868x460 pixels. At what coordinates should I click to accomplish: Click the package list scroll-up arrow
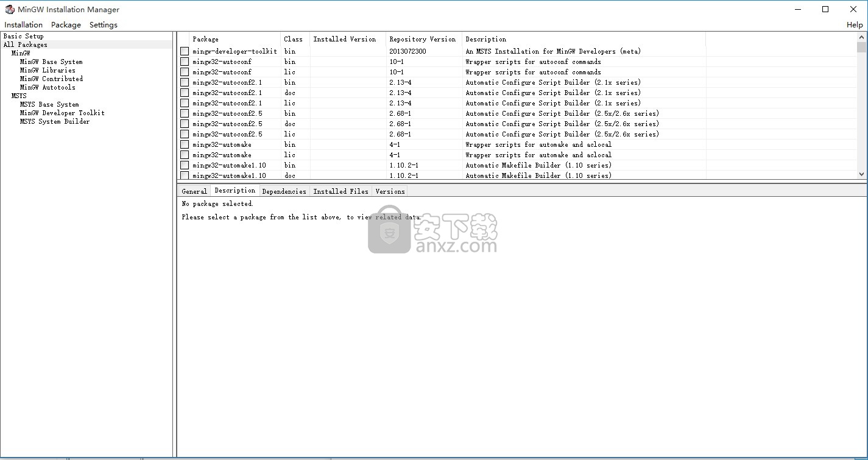(861, 37)
